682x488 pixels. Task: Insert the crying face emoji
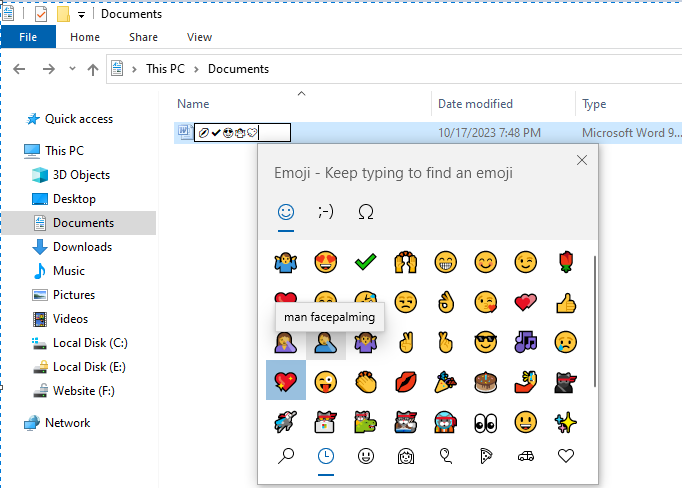coord(566,342)
